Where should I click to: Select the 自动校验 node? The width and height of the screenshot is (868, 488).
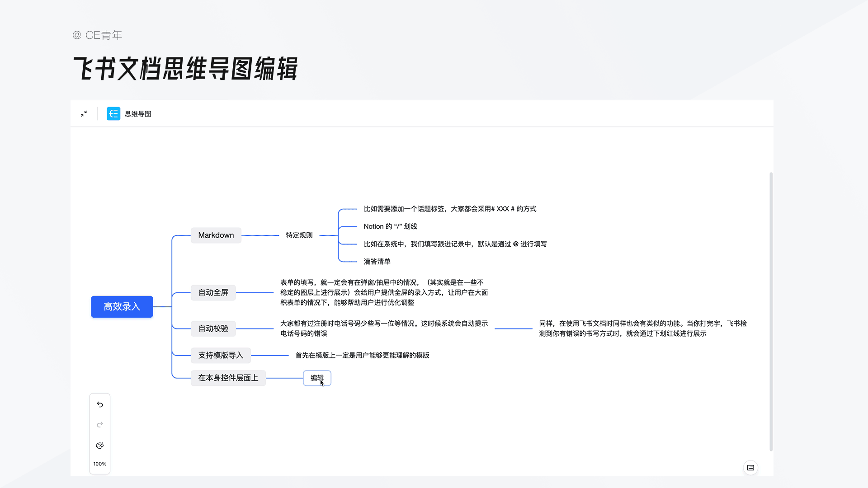[x=213, y=328]
